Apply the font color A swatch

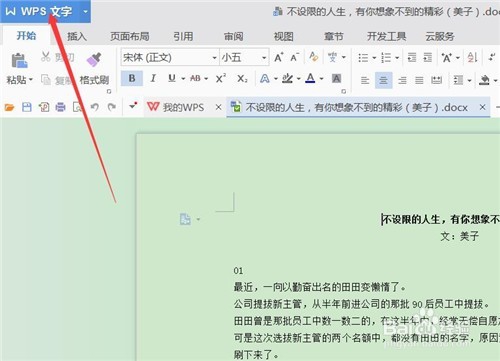310,78
